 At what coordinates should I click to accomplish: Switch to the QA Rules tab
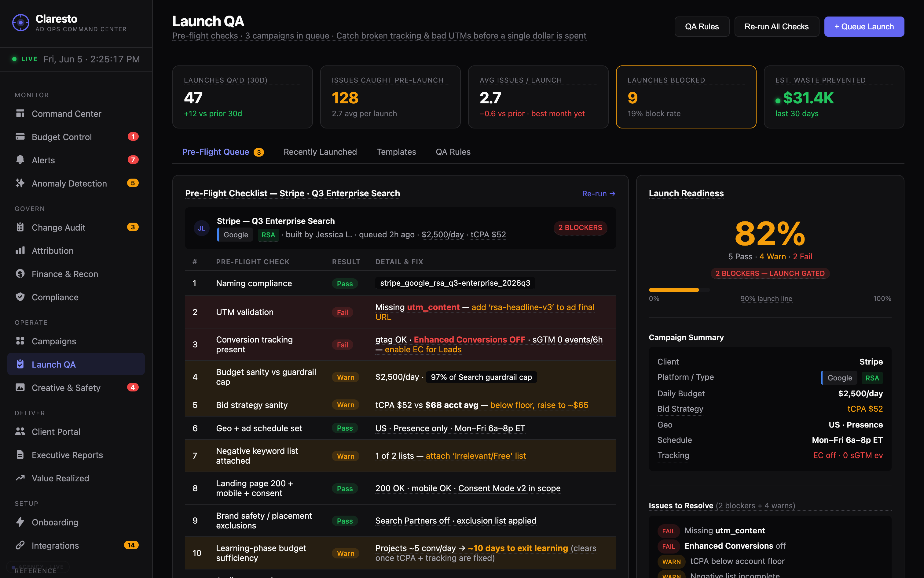pos(453,152)
